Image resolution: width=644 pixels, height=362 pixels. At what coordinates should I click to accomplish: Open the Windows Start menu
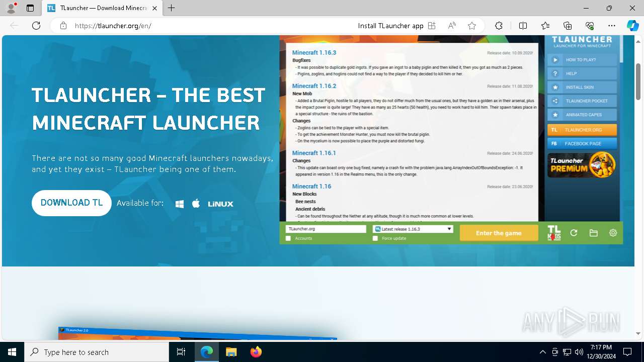(x=12, y=352)
